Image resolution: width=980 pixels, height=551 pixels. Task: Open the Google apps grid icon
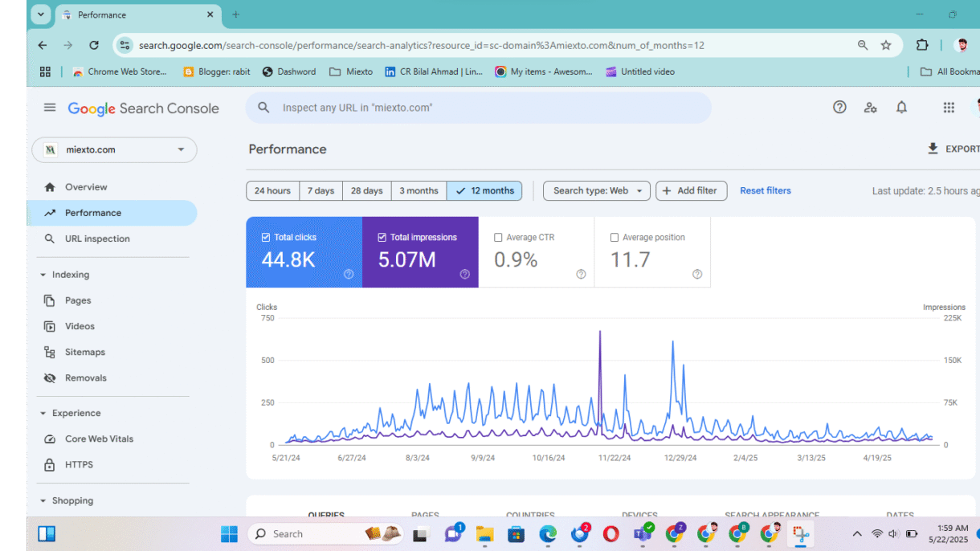(x=949, y=108)
